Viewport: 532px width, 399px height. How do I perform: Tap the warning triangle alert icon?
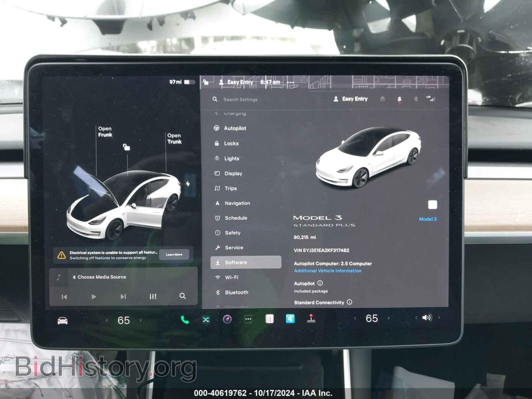(x=61, y=255)
